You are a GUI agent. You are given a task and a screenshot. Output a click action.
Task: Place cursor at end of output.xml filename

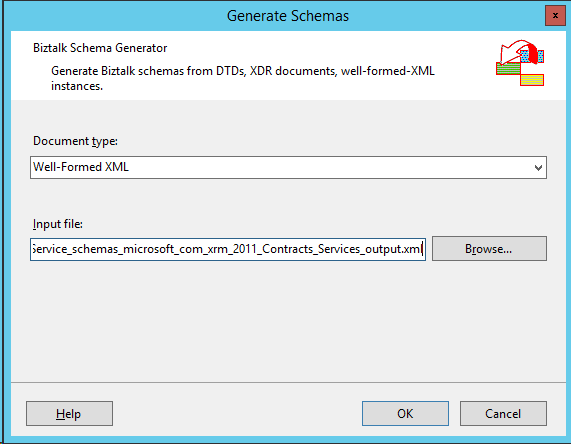[x=422, y=249]
